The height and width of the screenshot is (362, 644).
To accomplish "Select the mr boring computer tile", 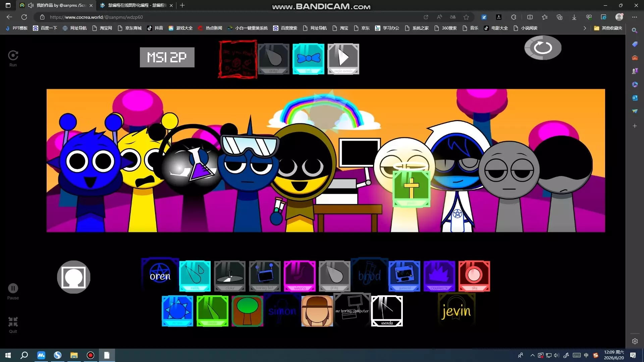I will click(352, 311).
